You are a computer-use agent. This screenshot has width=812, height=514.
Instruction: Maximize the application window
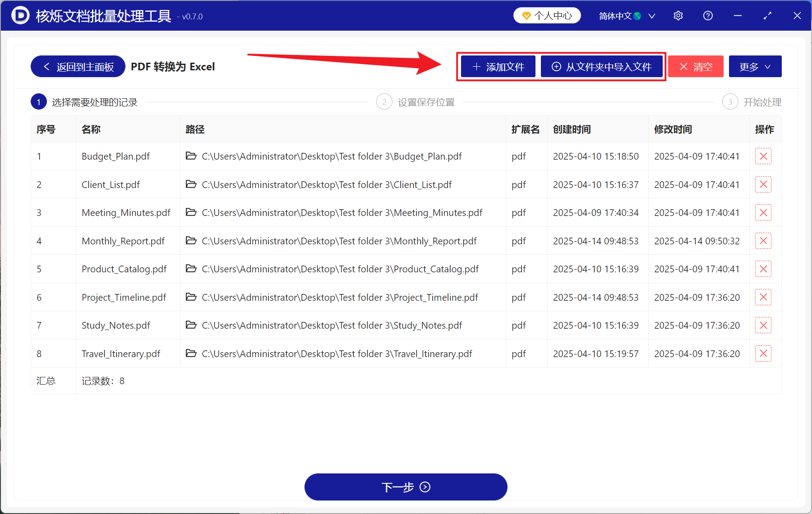(767, 16)
